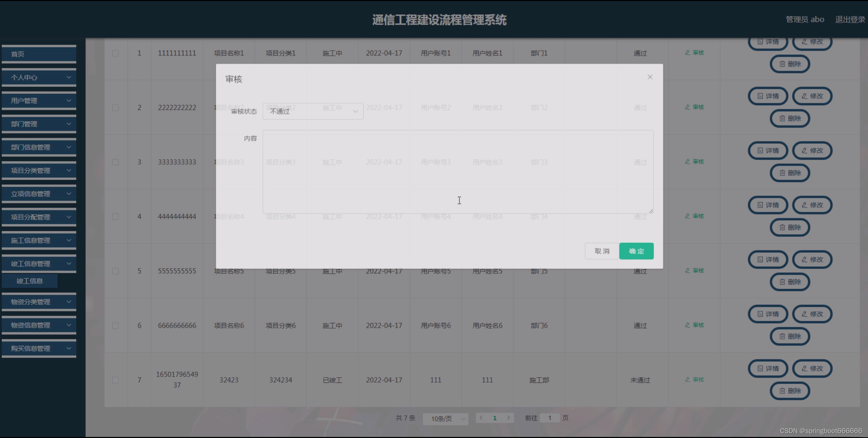The height and width of the screenshot is (438, 868).
Task: Tick the checkbox for row 6
Action: pos(115,325)
